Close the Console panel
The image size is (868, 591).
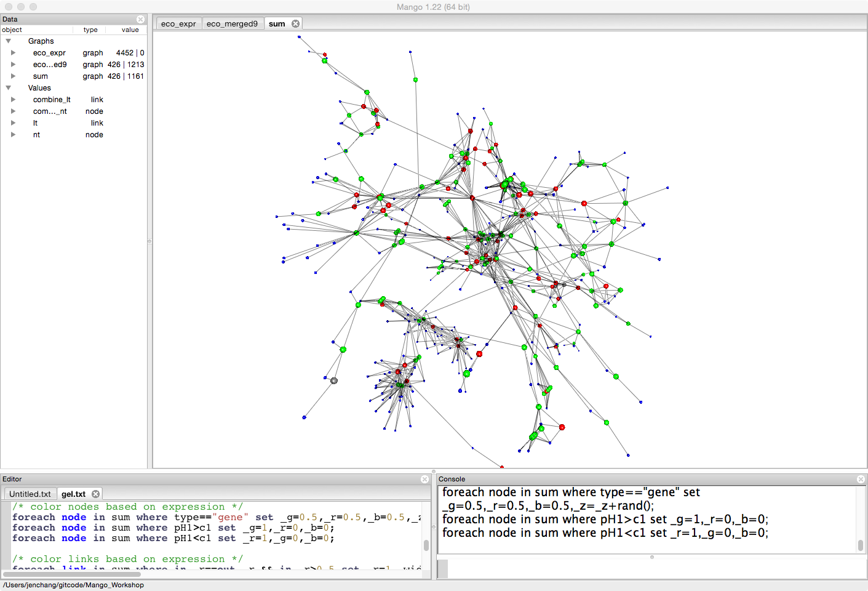[861, 479]
